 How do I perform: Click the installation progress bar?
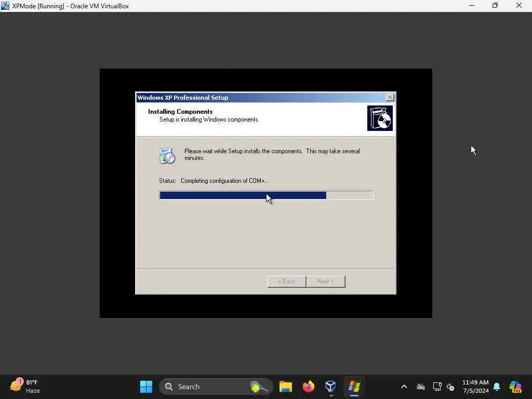point(266,195)
